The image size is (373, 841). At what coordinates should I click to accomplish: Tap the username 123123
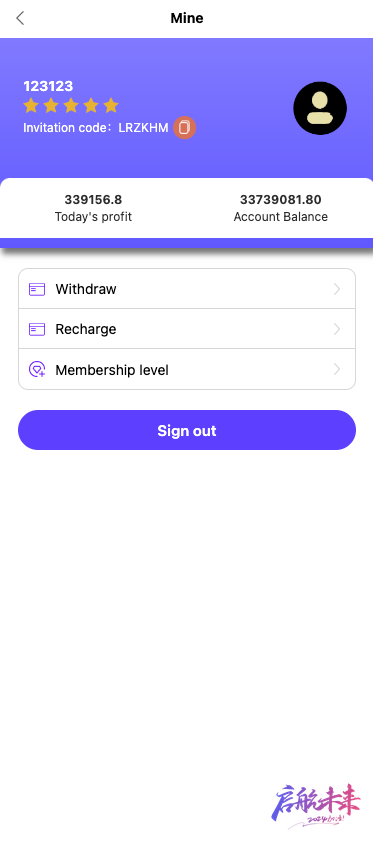pos(48,86)
